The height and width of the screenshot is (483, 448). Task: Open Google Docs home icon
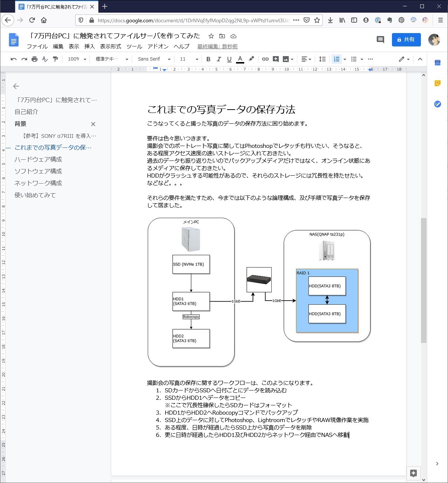coord(14,40)
